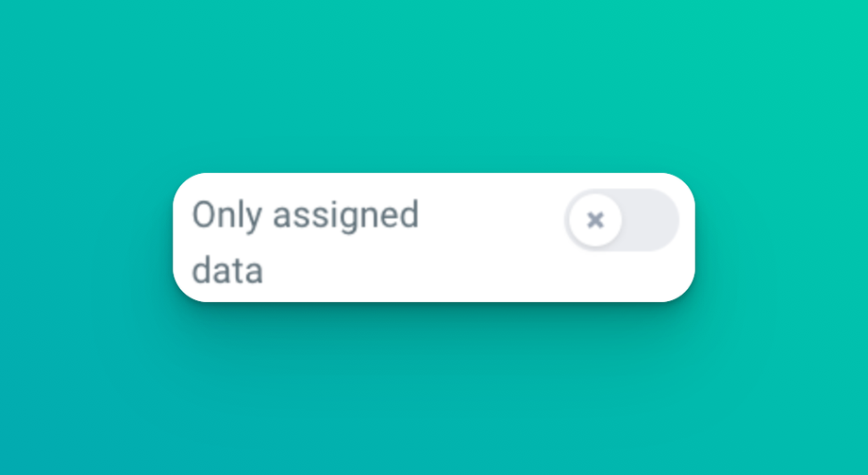Viewport: 868px width, 475px height.
Task: Click the toggle's disabled-state x icon
Action: pos(595,220)
